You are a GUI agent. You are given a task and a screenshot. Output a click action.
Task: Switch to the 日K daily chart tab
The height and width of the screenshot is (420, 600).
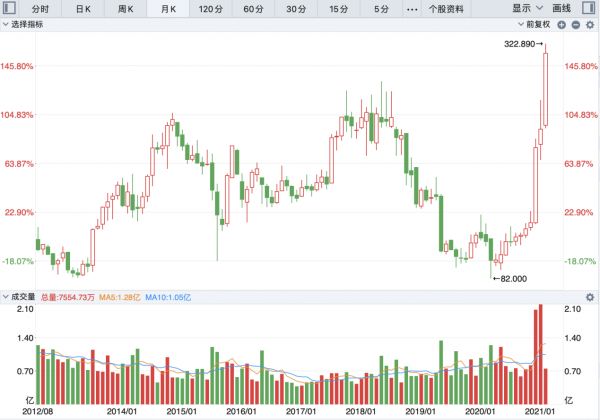click(x=82, y=9)
